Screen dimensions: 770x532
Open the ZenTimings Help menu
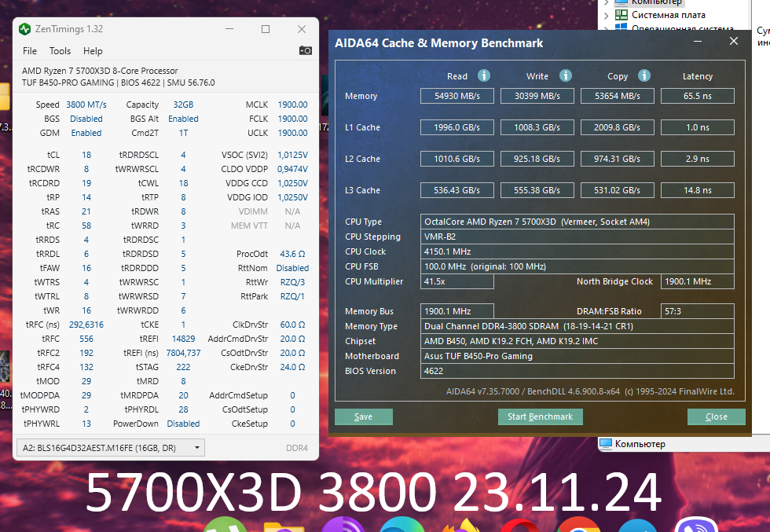93,51
